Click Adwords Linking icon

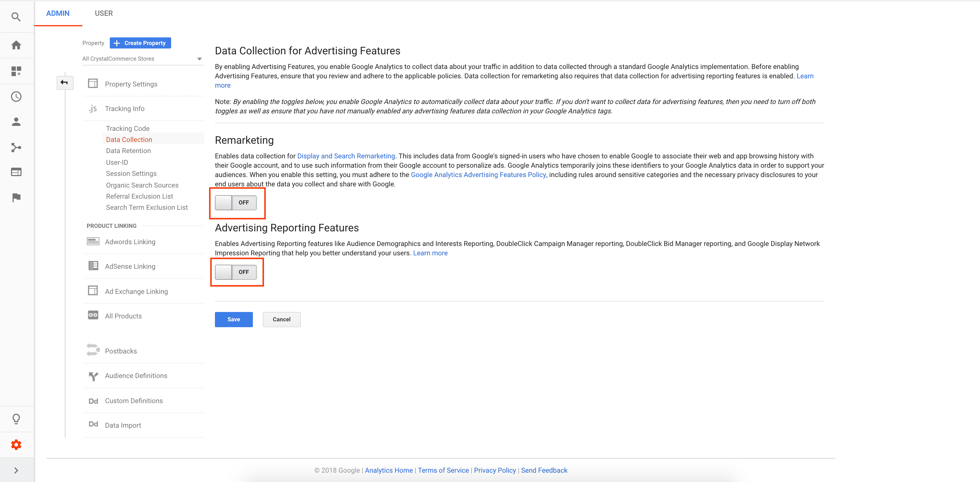click(x=93, y=242)
